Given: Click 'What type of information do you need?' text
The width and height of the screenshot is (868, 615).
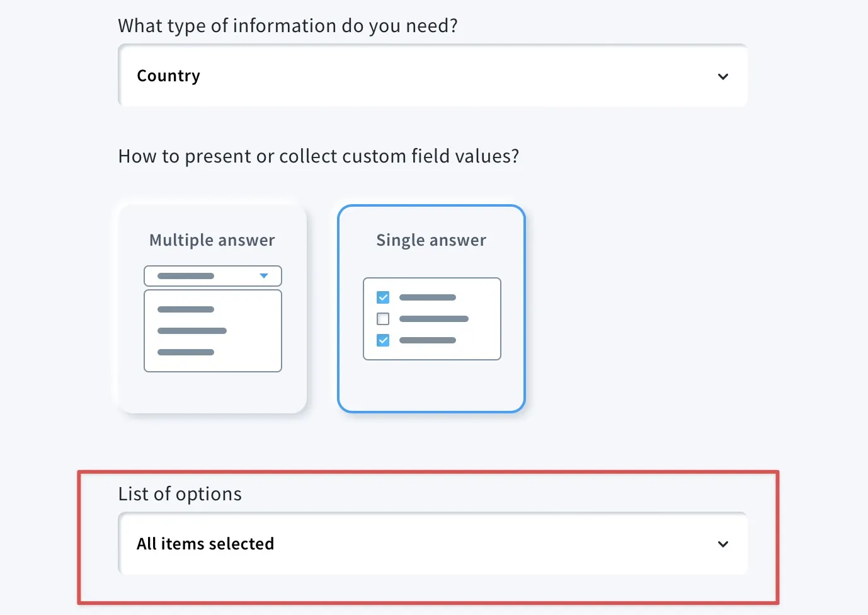Looking at the screenshot, I should tap(288, 26).
